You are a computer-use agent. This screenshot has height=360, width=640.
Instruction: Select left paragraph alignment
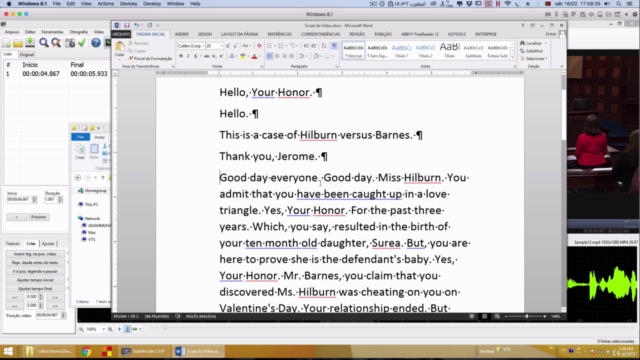point(269,56)
